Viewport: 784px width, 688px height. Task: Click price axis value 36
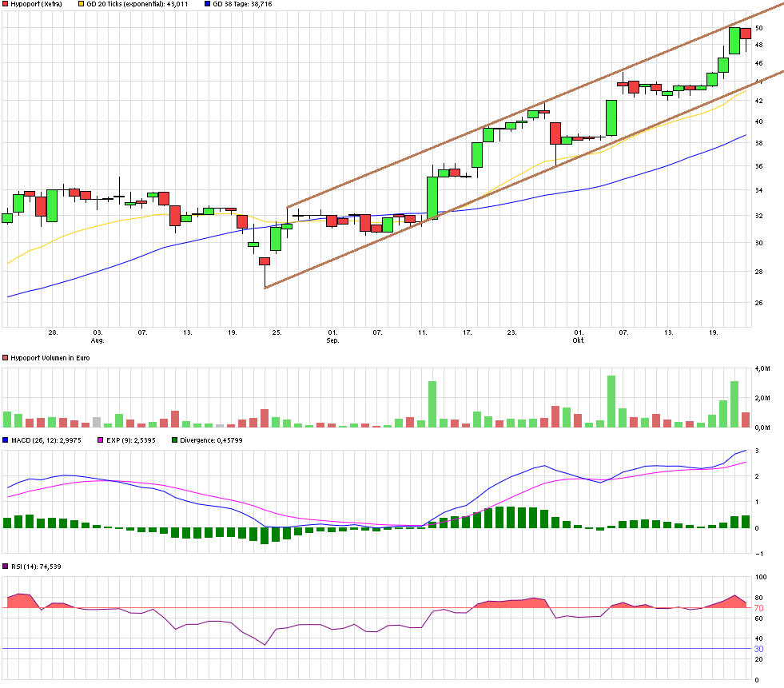[x=759, y=166]
